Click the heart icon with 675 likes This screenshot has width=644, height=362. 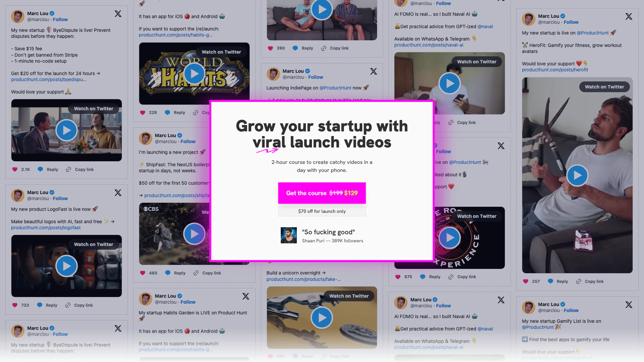[x=398, y=277]
